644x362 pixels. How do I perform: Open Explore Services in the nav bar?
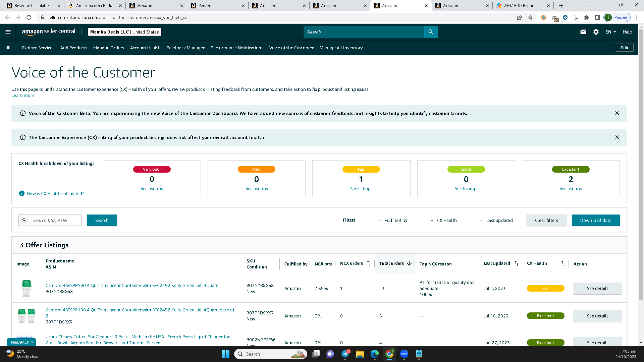pyautogui.click(x=38, y=48)
